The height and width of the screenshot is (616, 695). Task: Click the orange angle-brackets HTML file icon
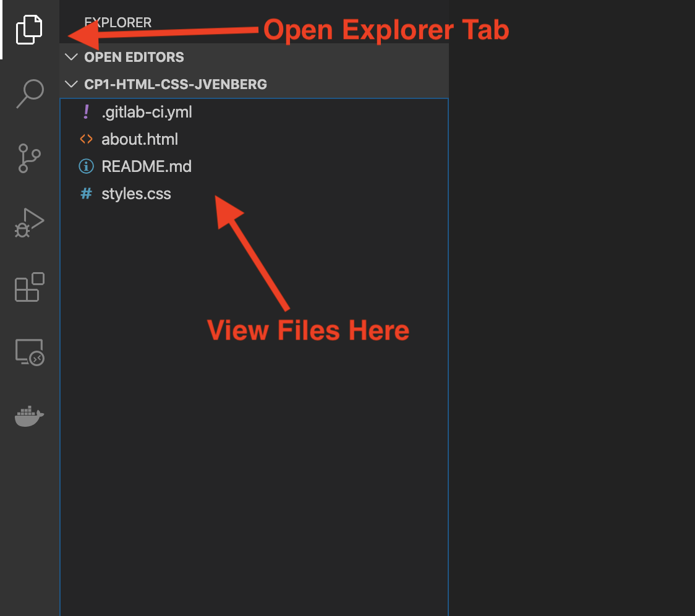tap(86, 139)
